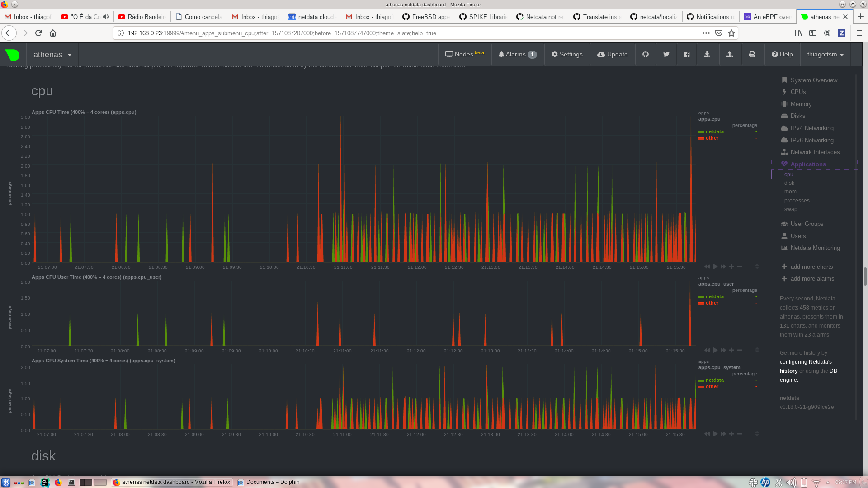The height and width of the screenshot is (488, 868).
Task: Toggle the netdata series in apps.cpu_system legend
Action: pos(713,380)
